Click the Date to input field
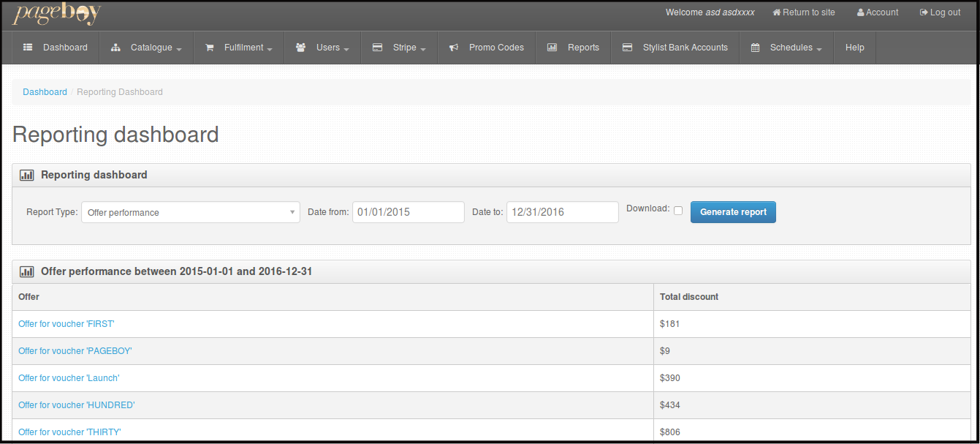980x444 pixels. coord(563,212)
